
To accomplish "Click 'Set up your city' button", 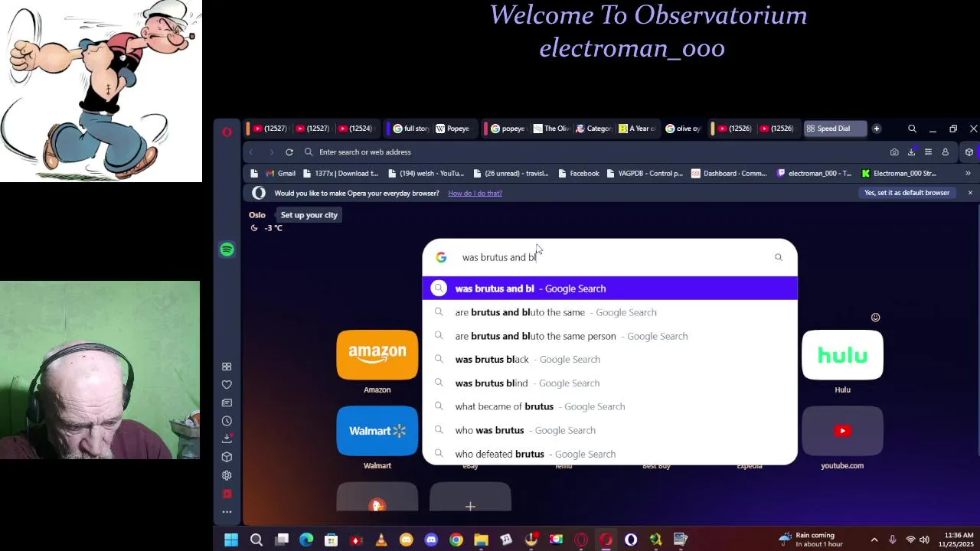I will point(309,215).
